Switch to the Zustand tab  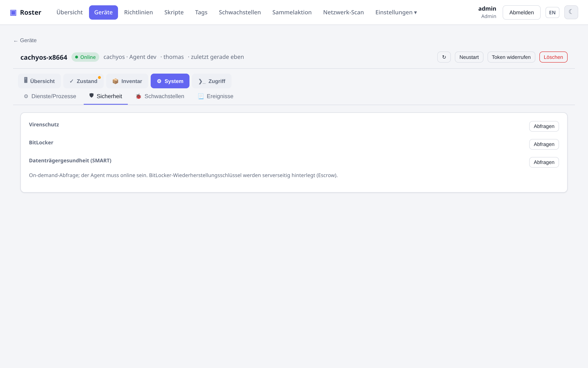[x=84, y=81]
